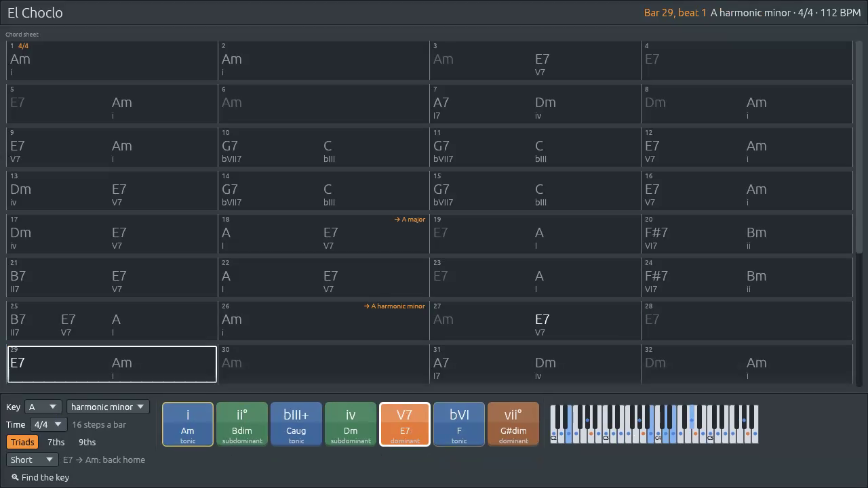Select the Am chord in bar 29
Viewport: 868px width, 488px height.
pos(122,363)
